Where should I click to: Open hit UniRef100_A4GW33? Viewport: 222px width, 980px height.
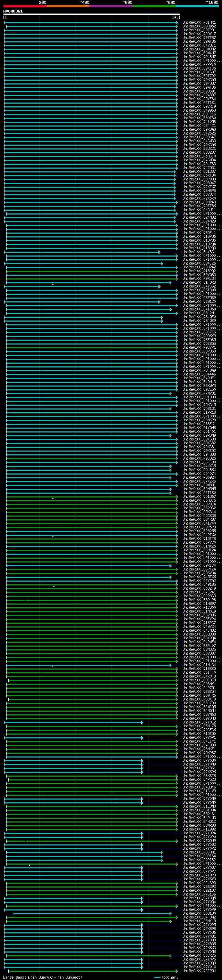[x=199, y=141]
